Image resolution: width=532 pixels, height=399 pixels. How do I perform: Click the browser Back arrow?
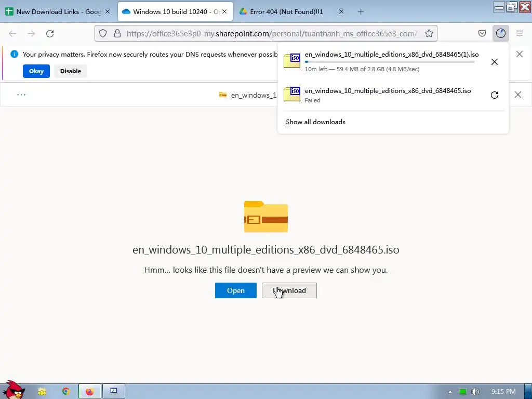[12, 34]
